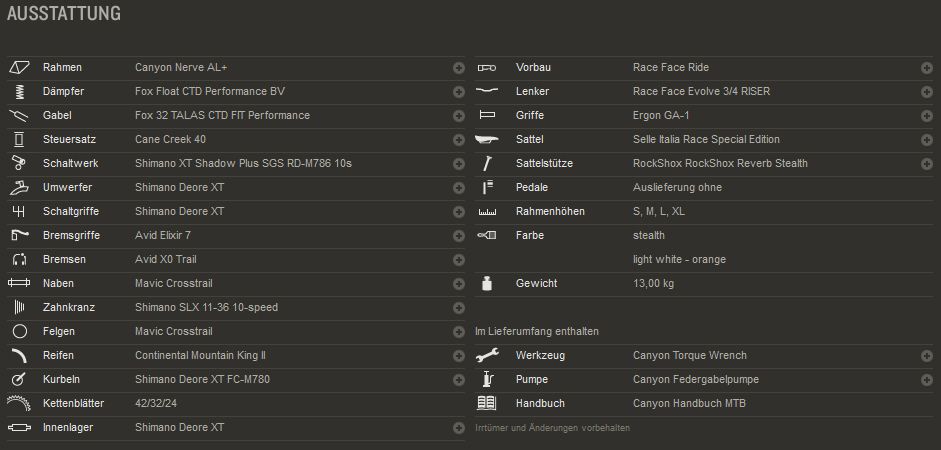Expand Cane Creek 40 Steuersatz details
Image resolution: width=941 pixels, height=450 pixels.
coord(458,140)
